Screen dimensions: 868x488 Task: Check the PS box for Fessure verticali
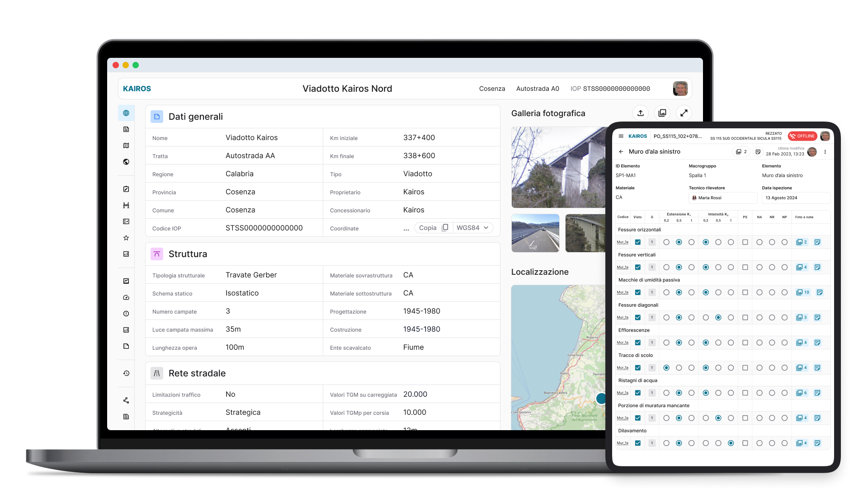(x=745, y=267)
